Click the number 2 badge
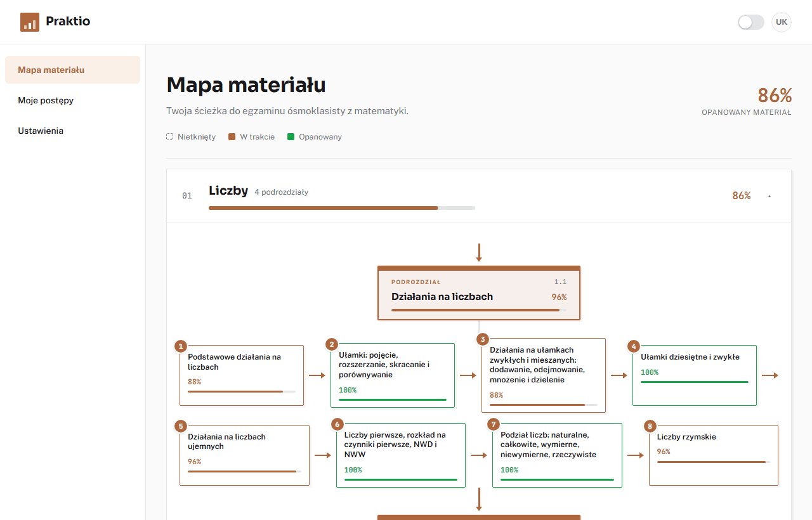The image size is (812, 520). click(x=331, y=344)
